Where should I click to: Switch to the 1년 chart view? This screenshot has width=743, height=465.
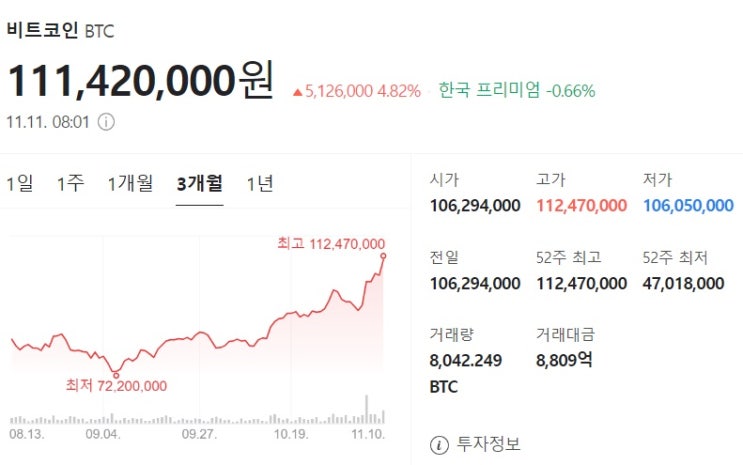(259, 183)
